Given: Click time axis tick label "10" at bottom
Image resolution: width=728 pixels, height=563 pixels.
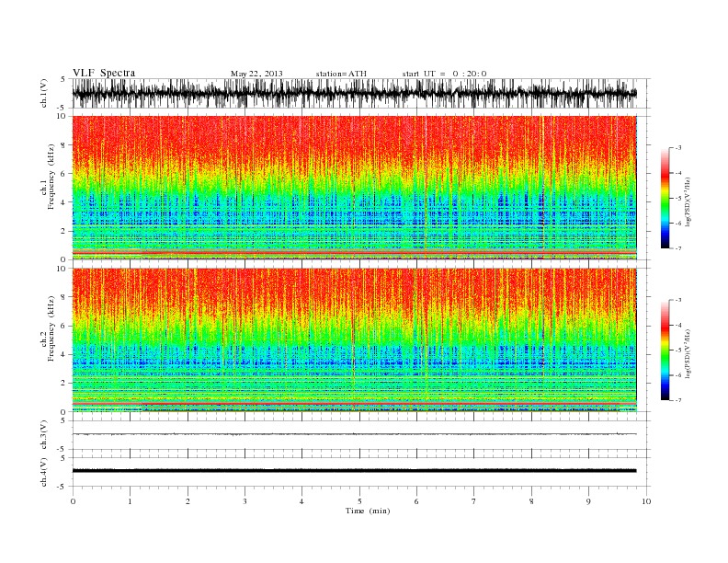Looking at the screenshot, I should tap(646, 501).
